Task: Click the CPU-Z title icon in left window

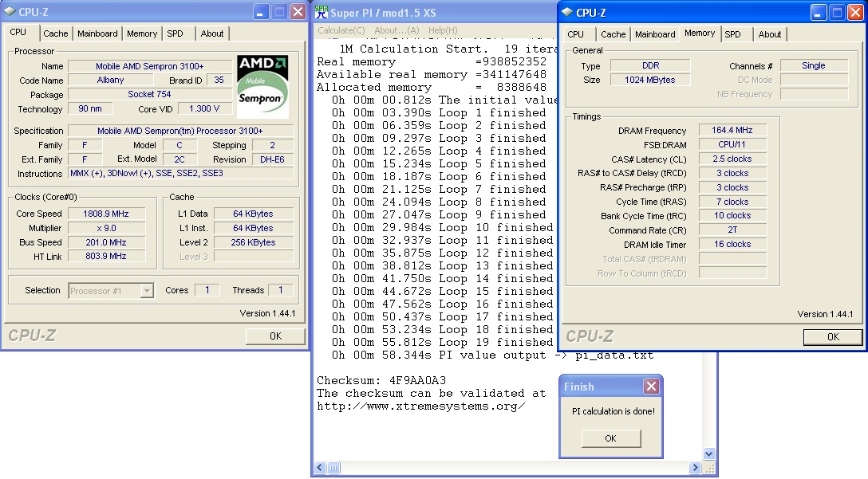Action: click(10, 12)
